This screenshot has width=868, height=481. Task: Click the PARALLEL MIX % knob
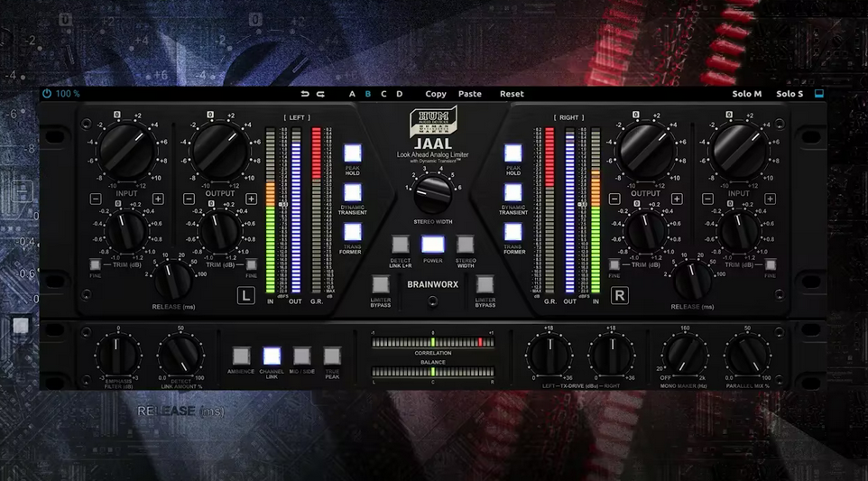coord(747,355)
